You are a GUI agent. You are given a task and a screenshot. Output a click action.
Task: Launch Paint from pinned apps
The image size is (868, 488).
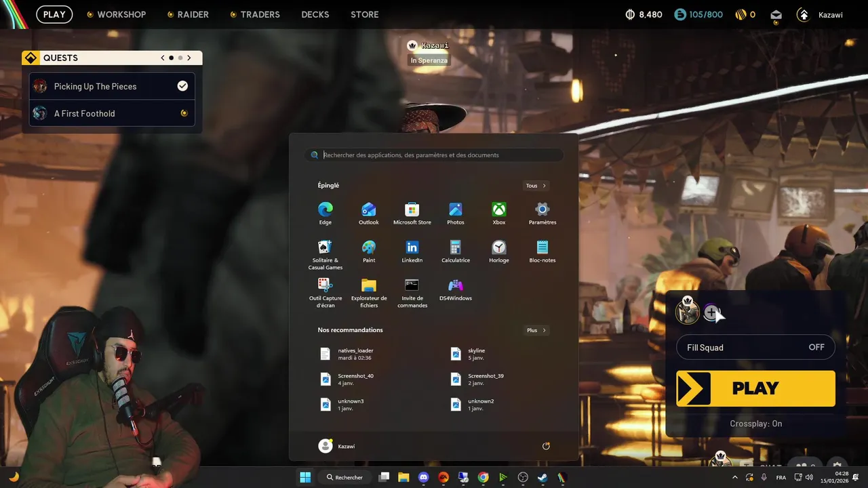coord(369,251)
